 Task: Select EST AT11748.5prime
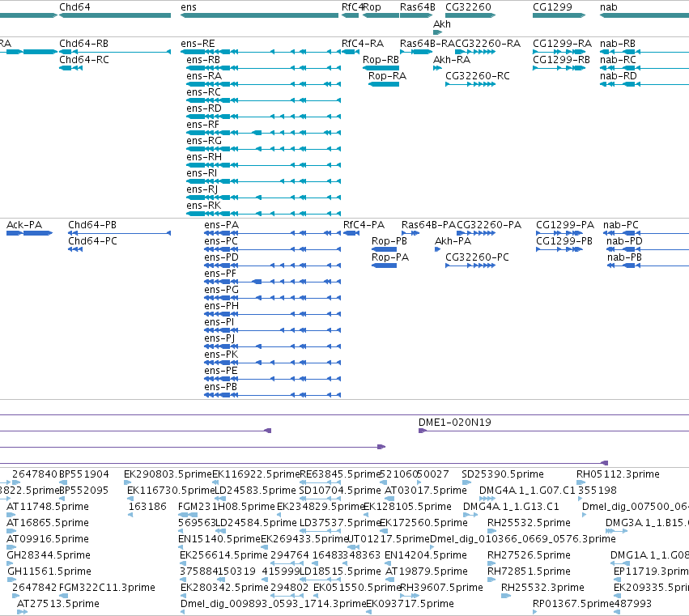click(x=48, y=507)
